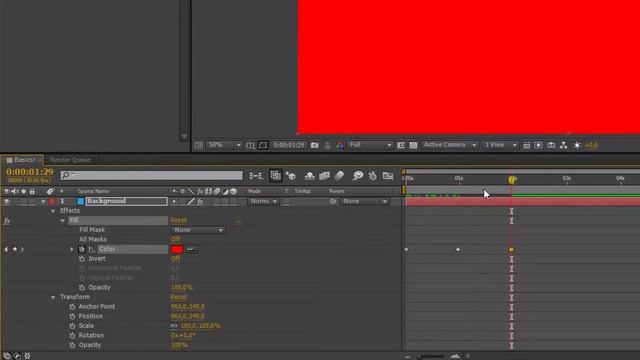
Task: Open the 1 View layout dropdown
Action: 500,145
